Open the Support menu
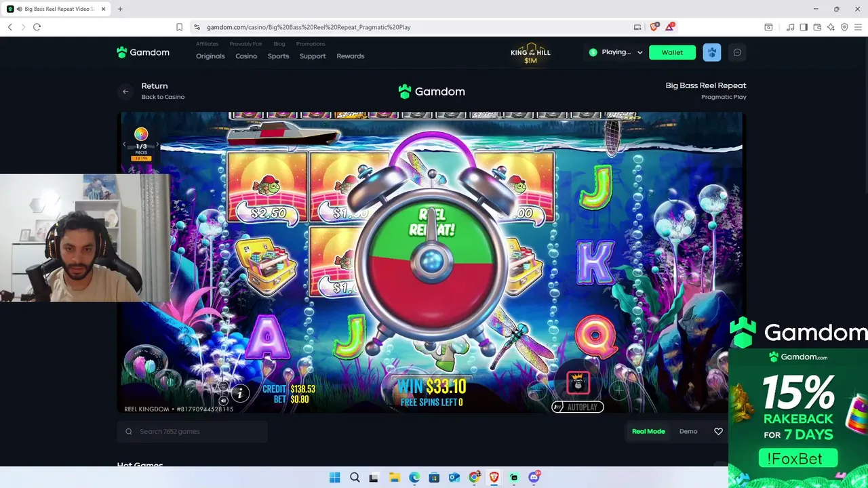This screenshot has width=868, height=488. click(313, 56)
